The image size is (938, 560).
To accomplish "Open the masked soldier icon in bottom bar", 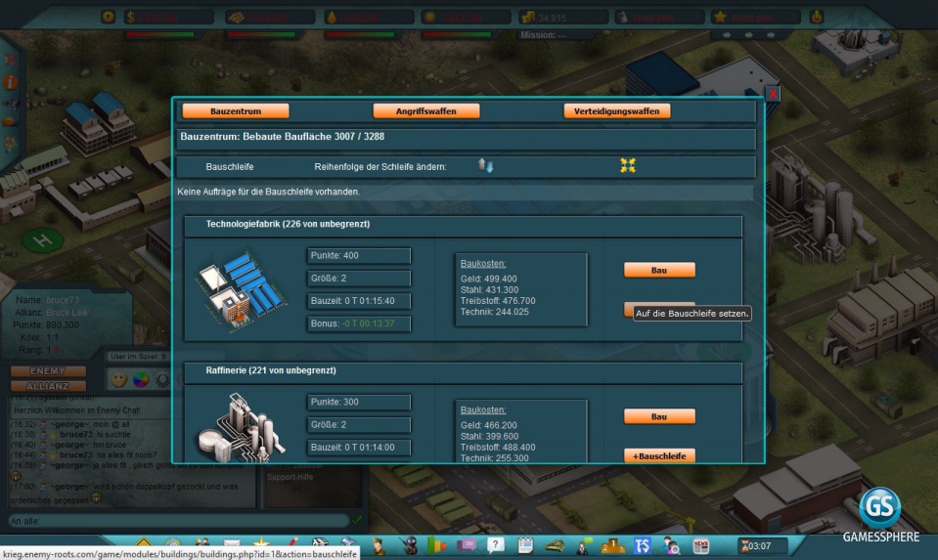I will pos(409,546).
